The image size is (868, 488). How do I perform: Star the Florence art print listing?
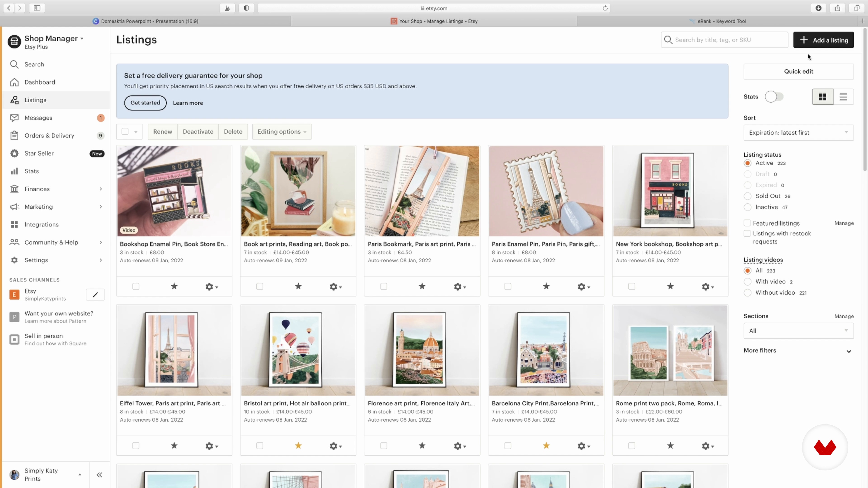[422, 446]
